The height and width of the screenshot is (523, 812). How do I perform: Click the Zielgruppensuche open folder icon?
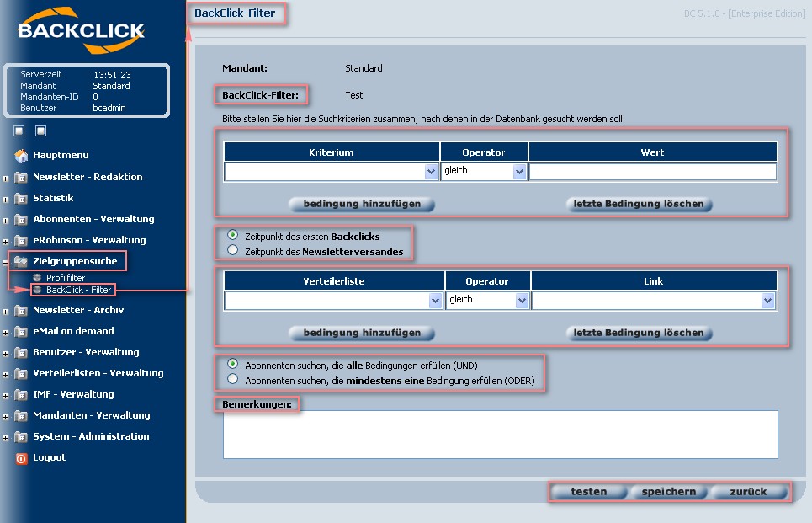[21, 261]
